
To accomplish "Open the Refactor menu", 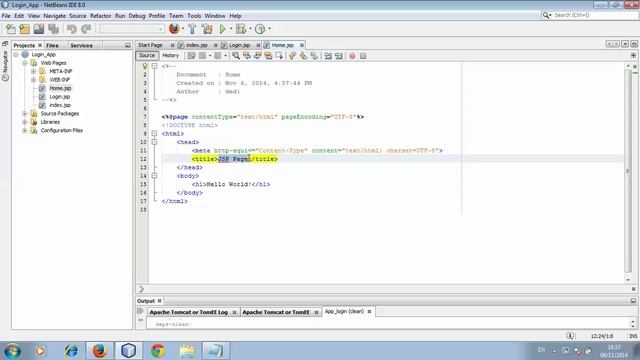I will 100,16.
